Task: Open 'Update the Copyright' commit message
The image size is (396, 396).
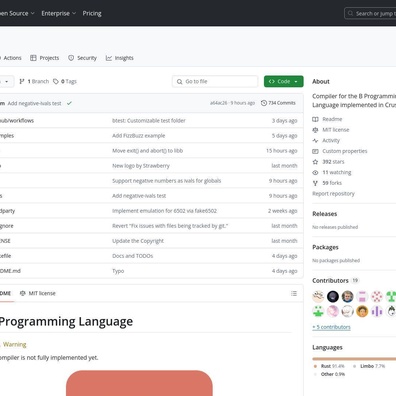Action: click(x=138, y=241)
